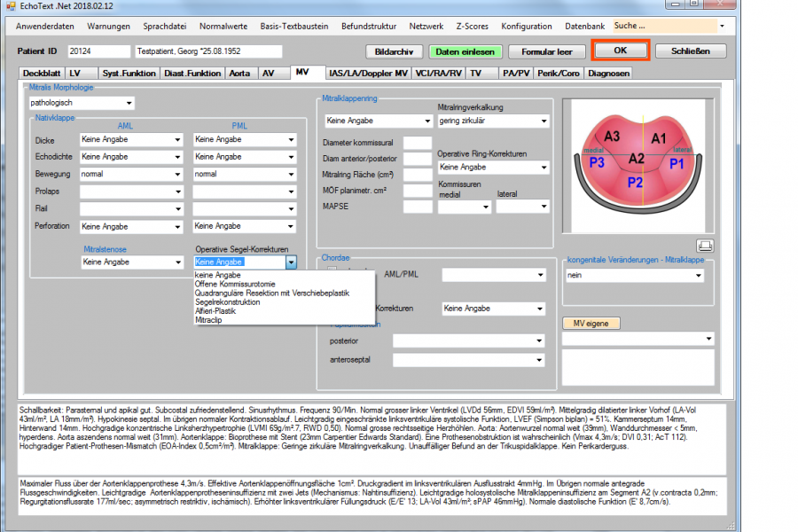Switch to the Deckblatt tab
Screen dimensions: 798x532
click(42, 74)
